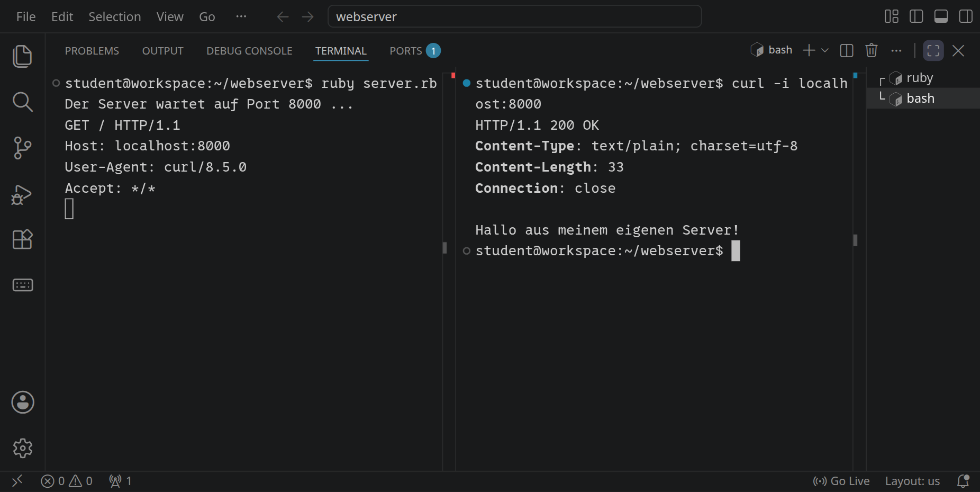Show errors and warnings count in status bar

(67, 481)
